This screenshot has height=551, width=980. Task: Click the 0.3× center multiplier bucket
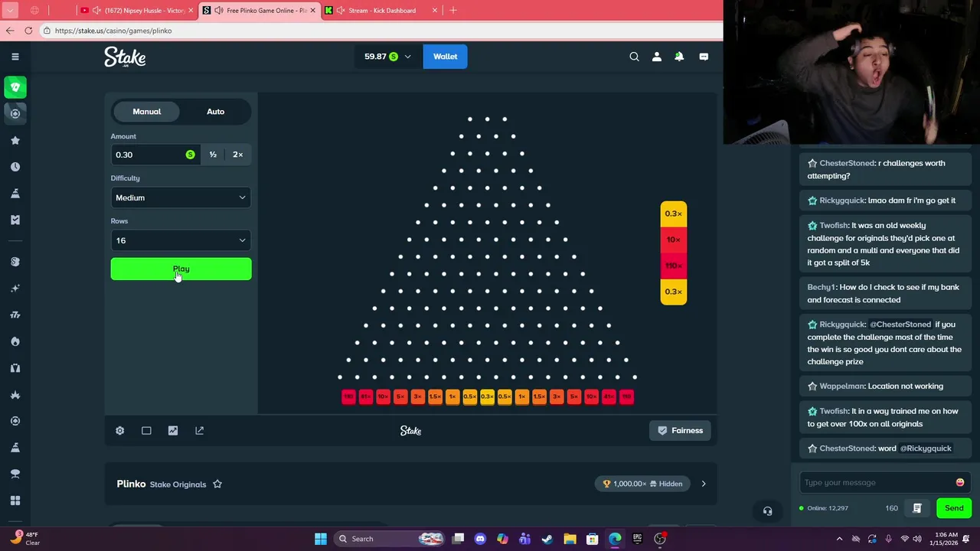(487, 396)
